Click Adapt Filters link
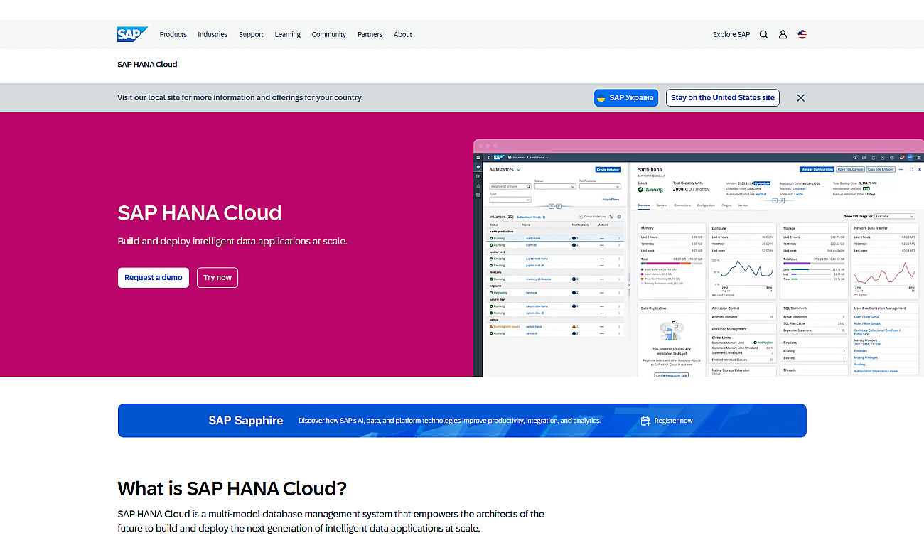The height and width of the screenshot is (560, 924). [611, 200]
